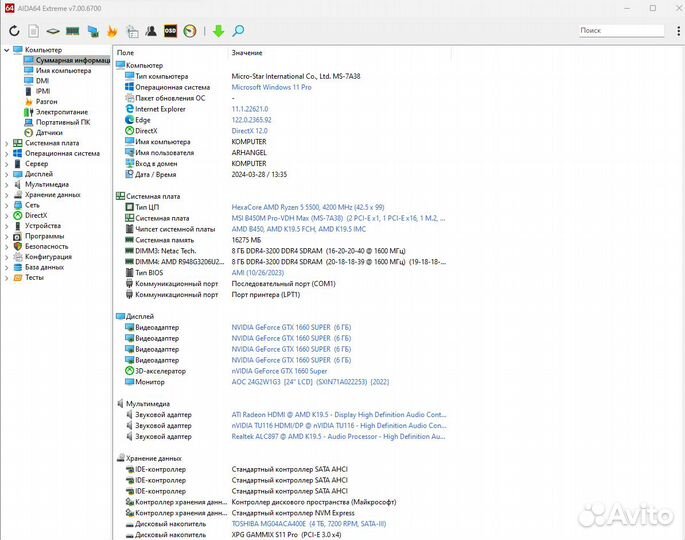Click the Refresh toolbar icon

click(14, 31)
